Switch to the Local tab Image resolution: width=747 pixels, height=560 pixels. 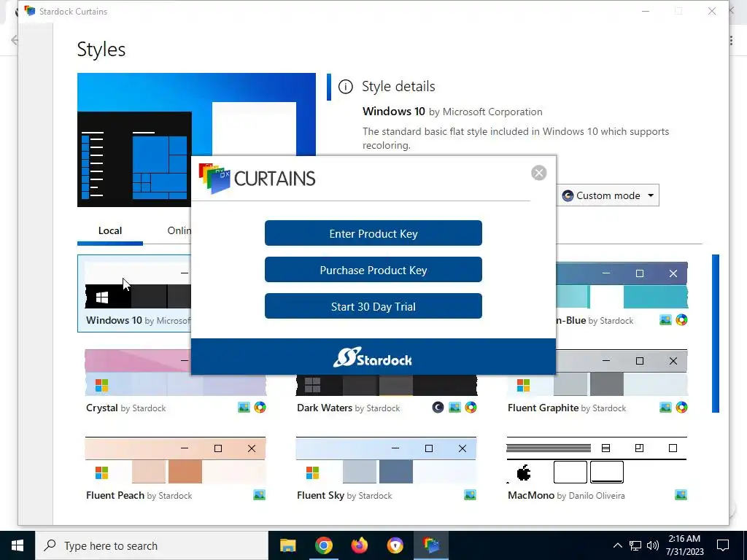(110, 231)
